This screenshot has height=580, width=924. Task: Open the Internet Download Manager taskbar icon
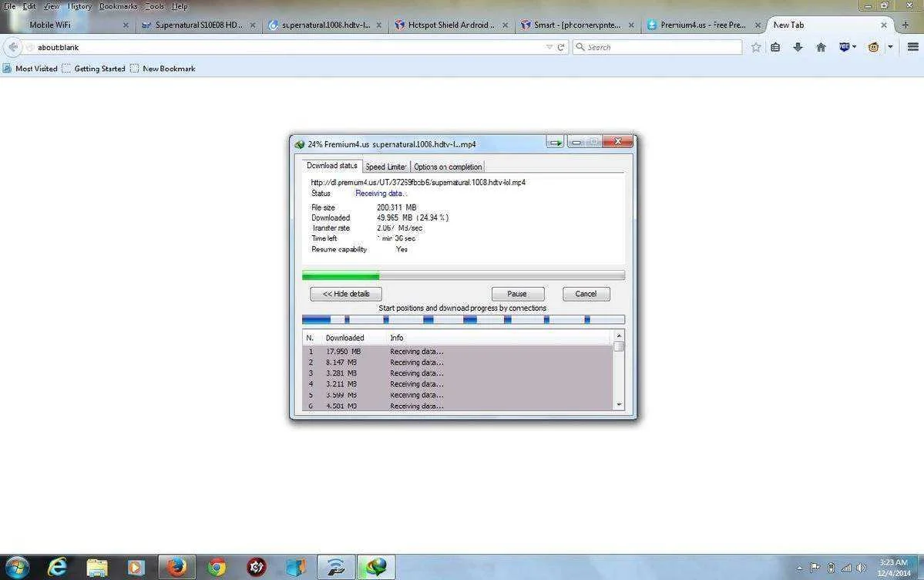(x=376, y=568)
